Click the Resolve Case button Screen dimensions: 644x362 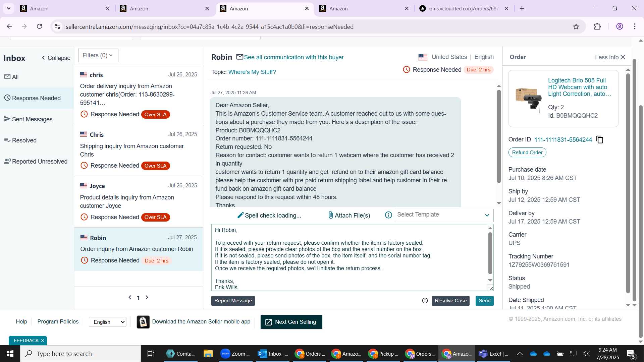point(450,301)
